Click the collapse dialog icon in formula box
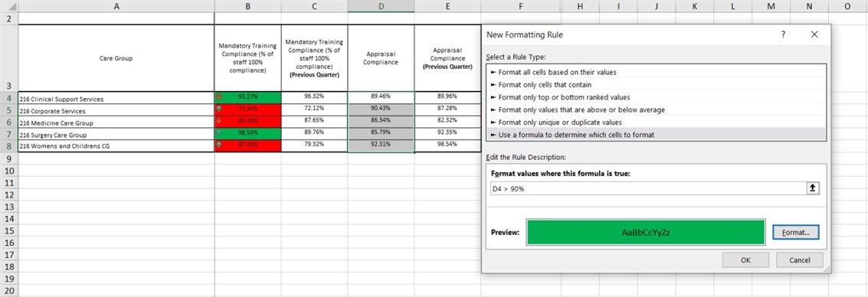This screenshot has width=868, height=297. pos(813,188)
